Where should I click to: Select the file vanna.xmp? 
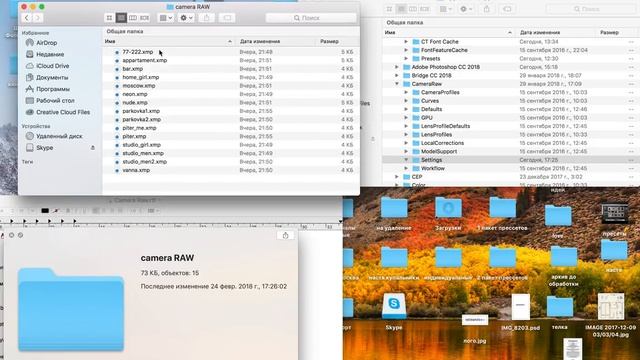[136, 170]
